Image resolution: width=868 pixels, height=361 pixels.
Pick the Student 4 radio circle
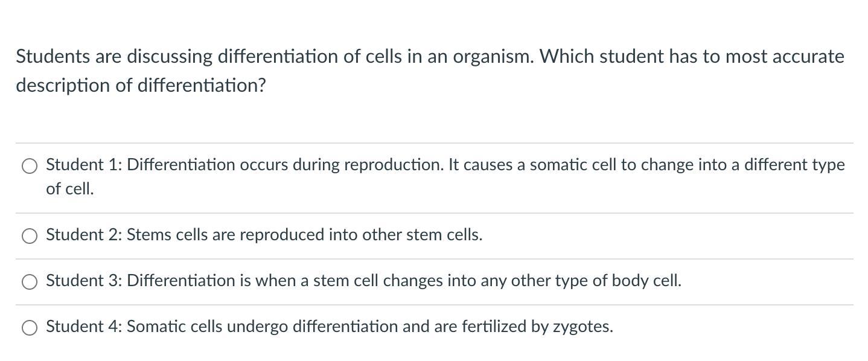click(30, 328)
